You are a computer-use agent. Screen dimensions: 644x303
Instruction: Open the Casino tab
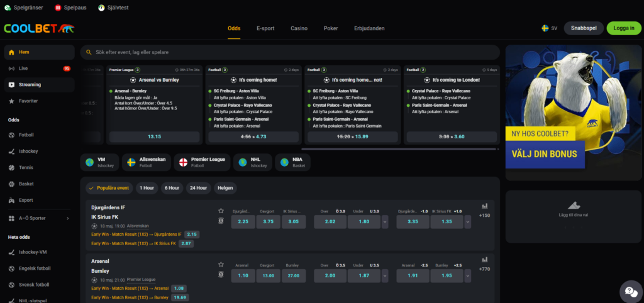point(299,28)
